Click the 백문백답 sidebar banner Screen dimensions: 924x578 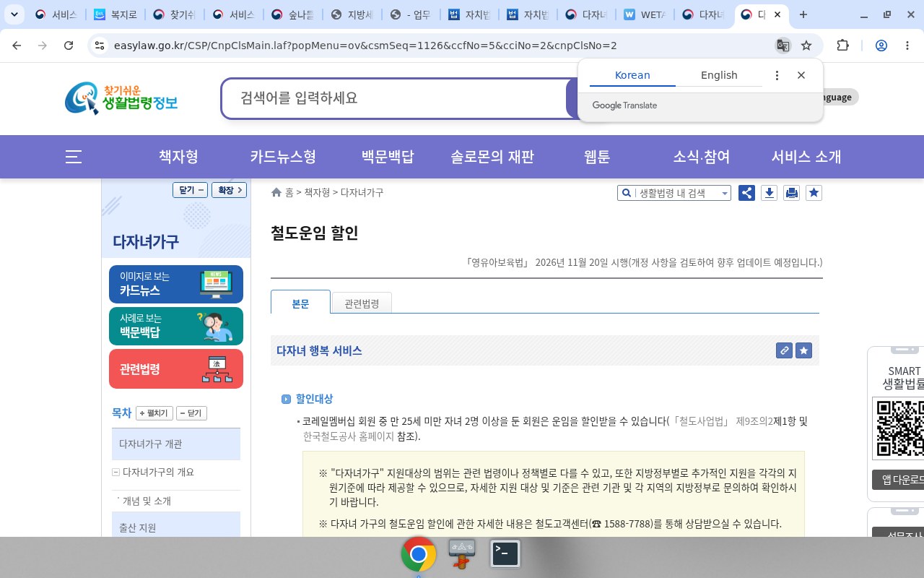click(176, 326)
